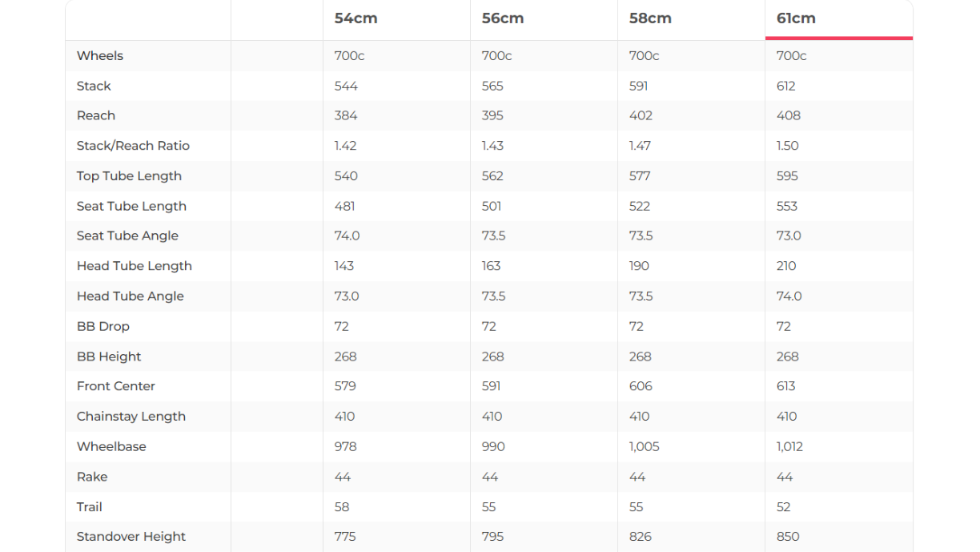Image resolution: width=980 pixels, height=552 pixels.
Task: Select the 61cm Reach value 408
Action: pos(789,115)
